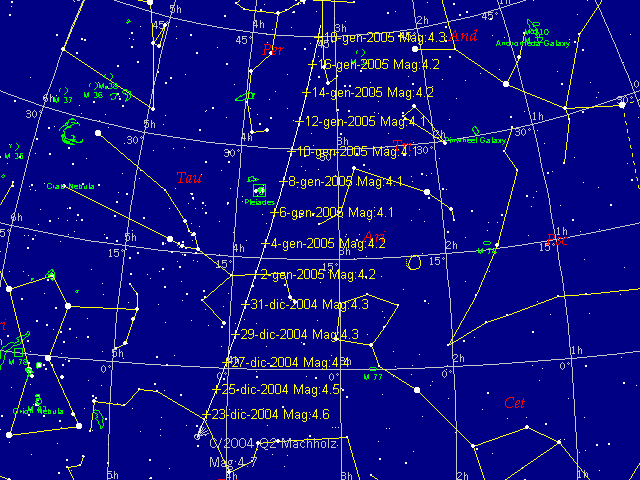Click the M 77 galaxy marker
The image size is (640, 480).
click(372, 368)
